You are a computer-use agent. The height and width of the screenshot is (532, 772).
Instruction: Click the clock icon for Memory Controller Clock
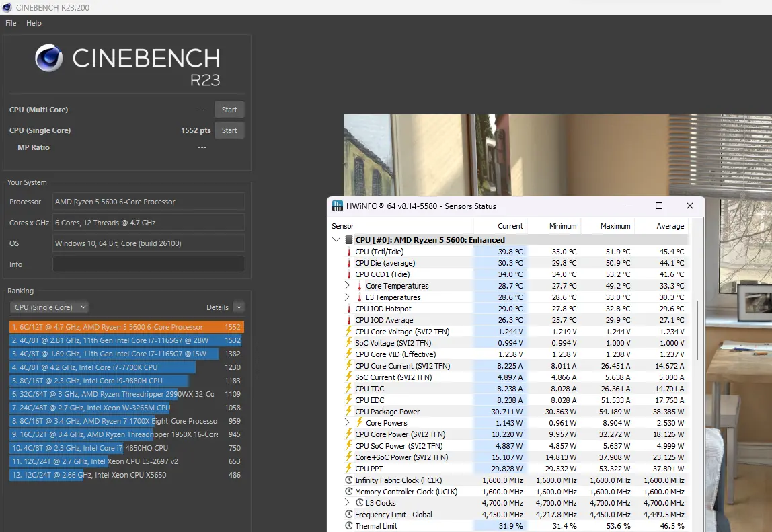tap(349, 491)
